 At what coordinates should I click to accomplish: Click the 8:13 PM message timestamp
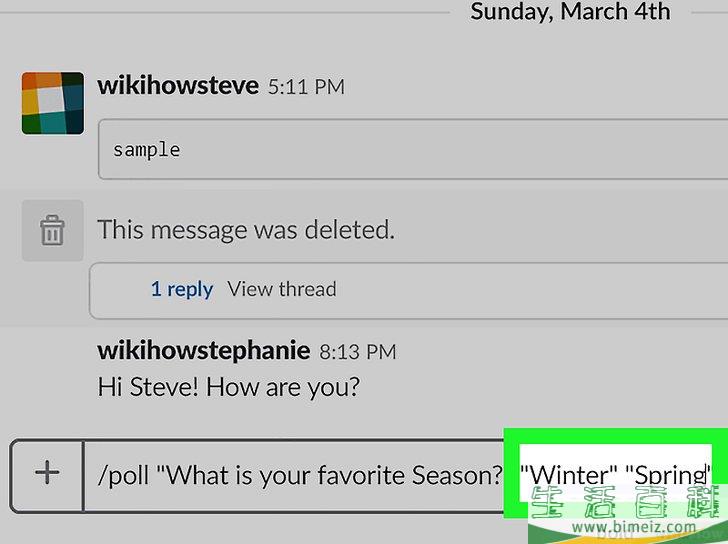click(358, 352)
